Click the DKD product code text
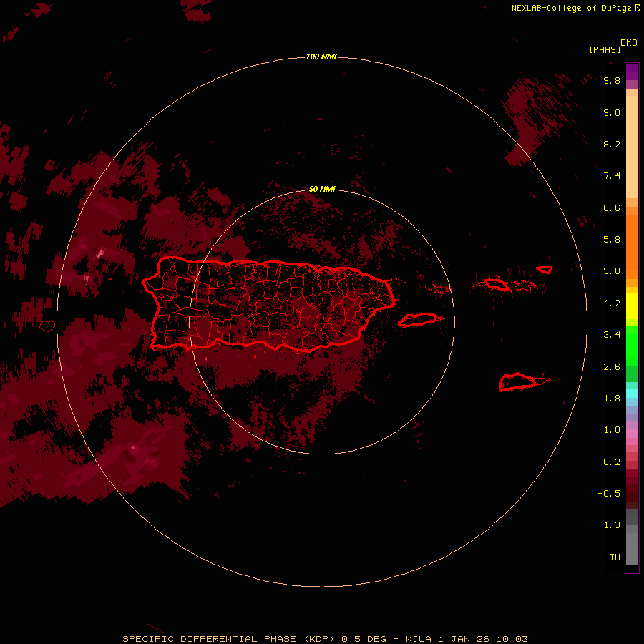 click(629, 43)
